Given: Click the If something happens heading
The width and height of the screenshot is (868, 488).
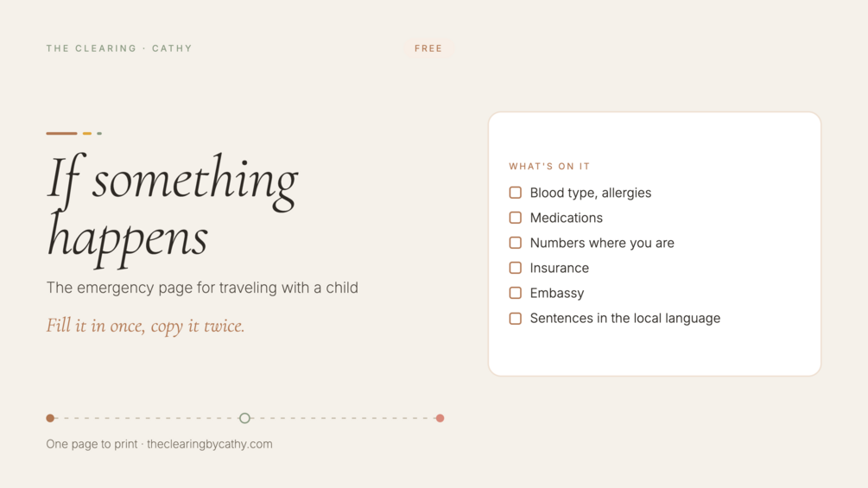Looking at the screenshot, I should (x=173, y=210).
